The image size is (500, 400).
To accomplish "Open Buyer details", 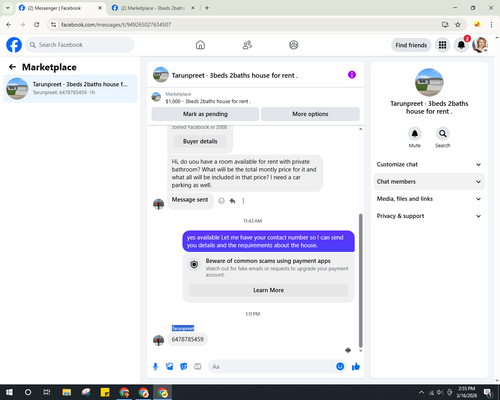I will tap(200, 141).
